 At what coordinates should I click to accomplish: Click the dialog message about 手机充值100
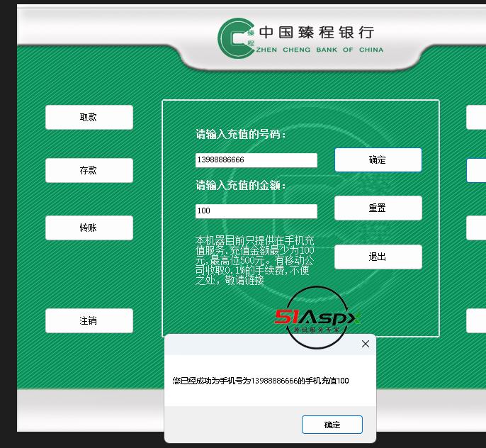coord(261,381)
